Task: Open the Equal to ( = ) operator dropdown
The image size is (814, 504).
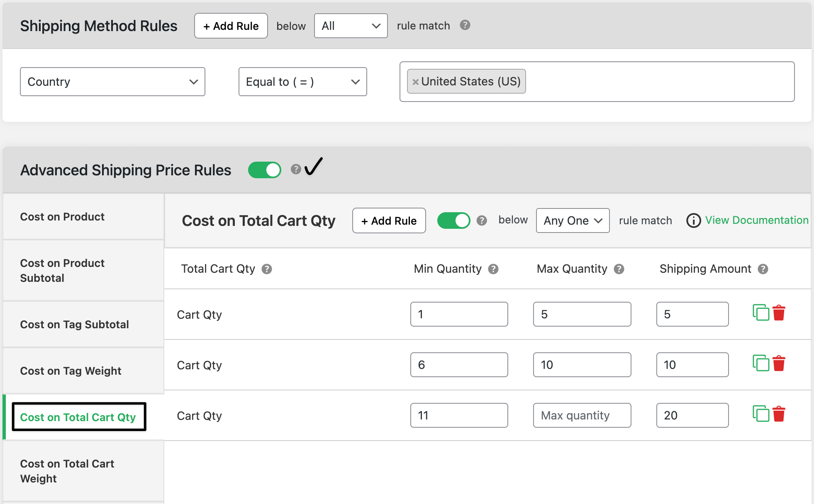Action: (302, 82)
